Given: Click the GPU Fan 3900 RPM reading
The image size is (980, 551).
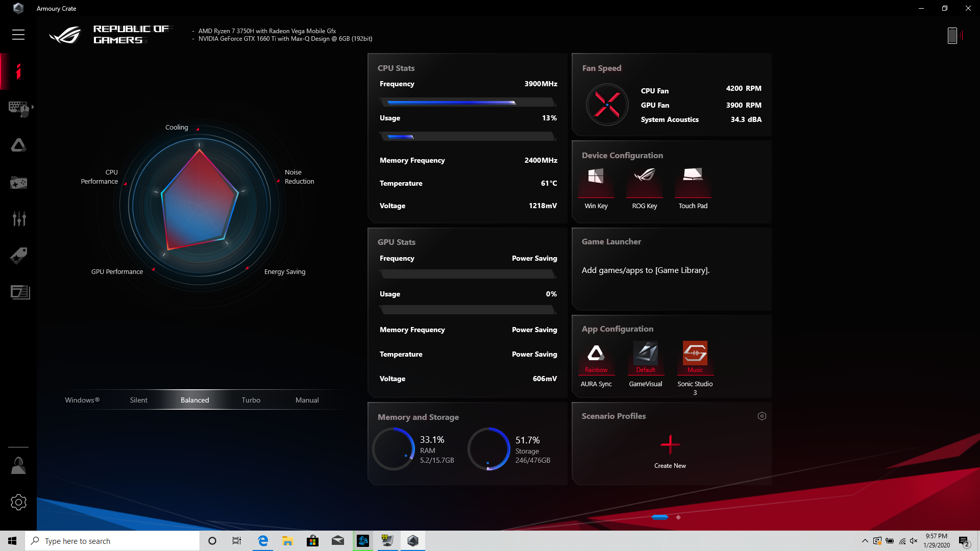Looking at the screenshot, I should pos(744,105).
